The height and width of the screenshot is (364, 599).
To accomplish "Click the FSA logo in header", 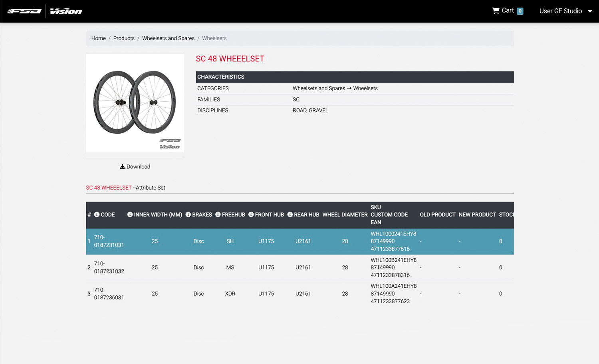I will click(x=24, y=11).
